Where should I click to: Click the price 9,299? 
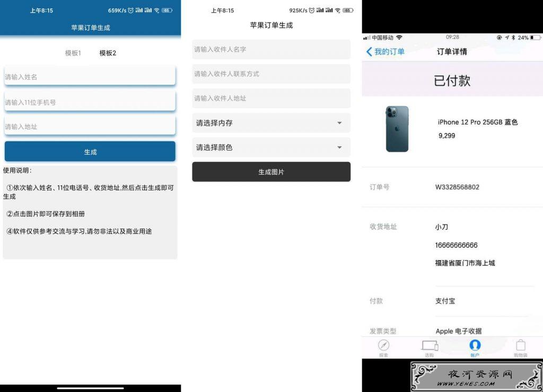click(x=446, y=136)
